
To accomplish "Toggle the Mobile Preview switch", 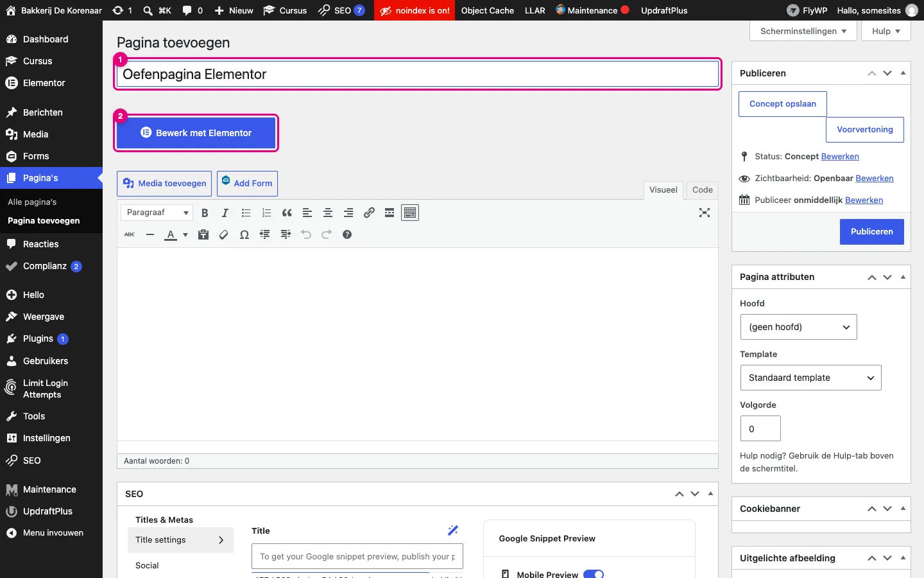I will pos(594,574).
